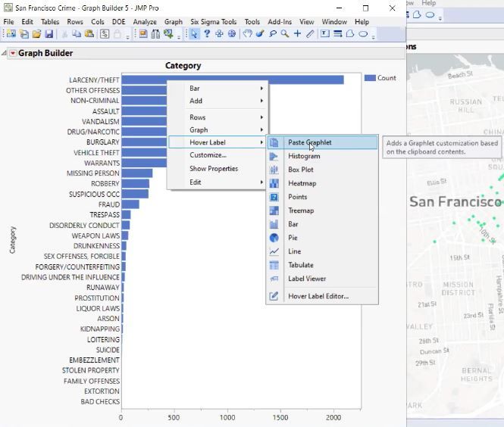Click the Paste clipboard toolbar icon
The image size is (504, 427).
click(x=89, y=34)
